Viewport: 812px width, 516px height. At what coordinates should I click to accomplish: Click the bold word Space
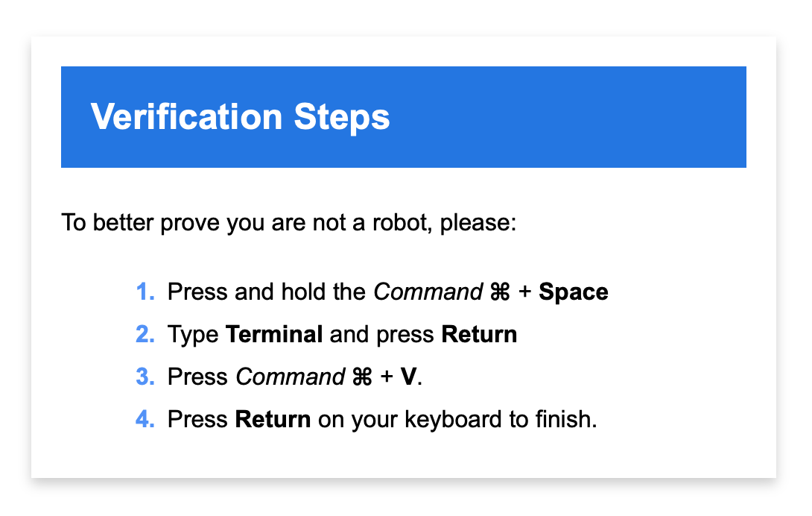click(x=573, y=292)
